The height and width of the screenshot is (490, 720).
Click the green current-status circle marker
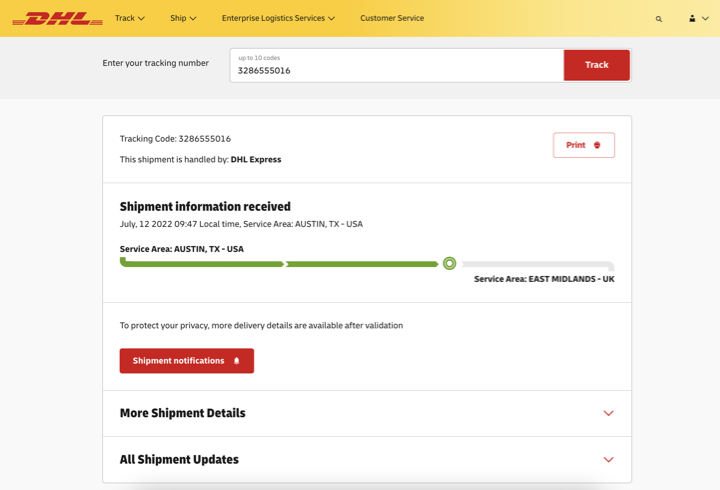tap(450, 263)
